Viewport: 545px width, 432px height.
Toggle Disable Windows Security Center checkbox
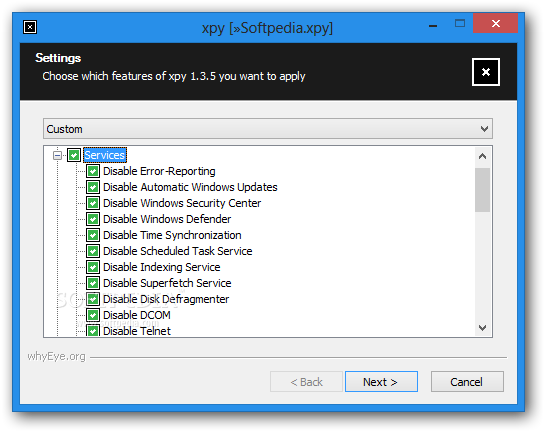[x=93, y=203]
